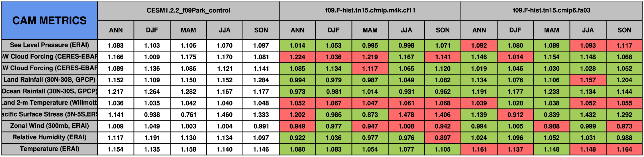Select the red cell showing 1.478
The height and width of the screenshot is (157, 644).
406,115
